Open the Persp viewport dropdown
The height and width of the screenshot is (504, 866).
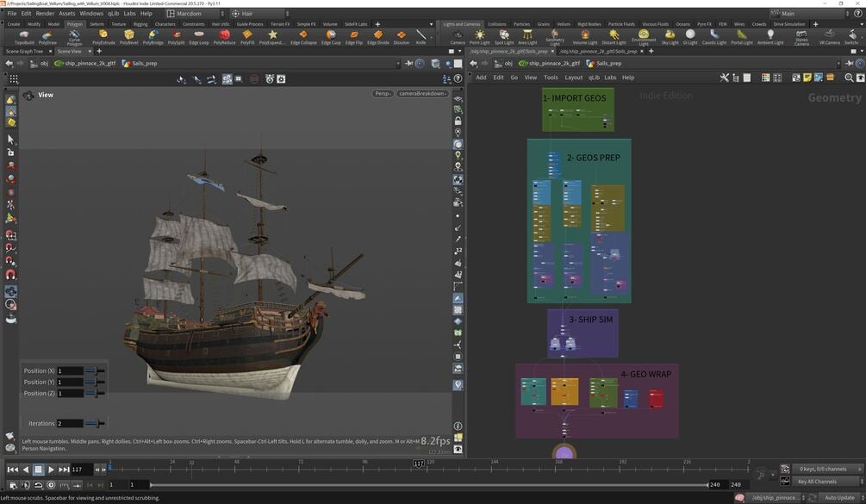(x=383, y=93)
